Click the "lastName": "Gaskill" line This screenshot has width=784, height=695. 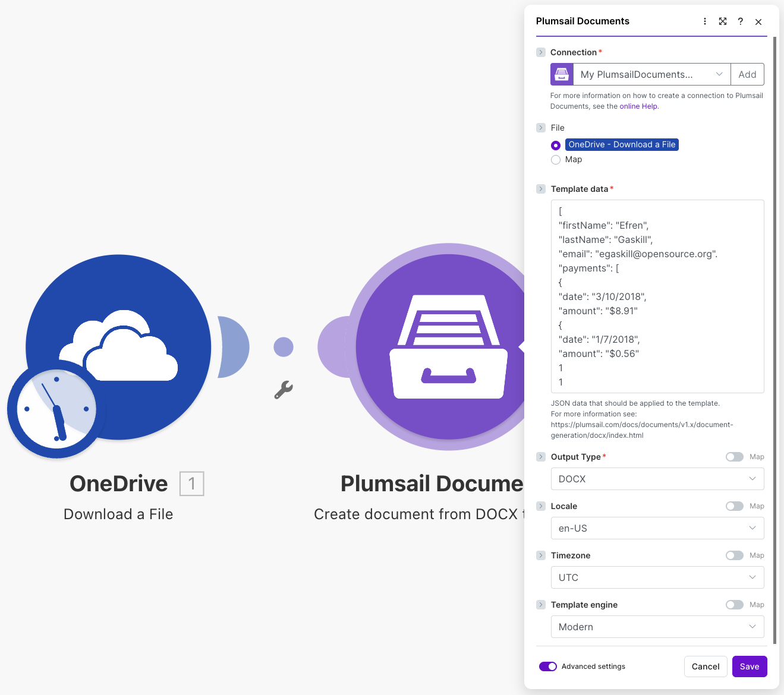coord(606,240)
